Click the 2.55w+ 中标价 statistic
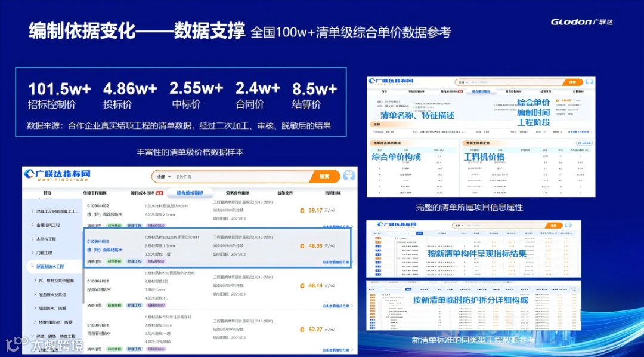The height and width of the screenshot is (357, 644). (x=196, y=96)
